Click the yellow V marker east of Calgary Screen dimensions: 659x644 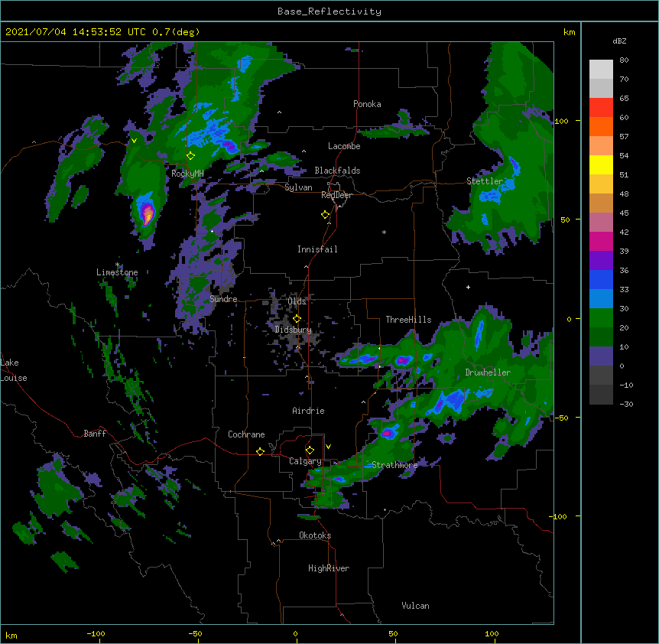(x=328, y=447)
